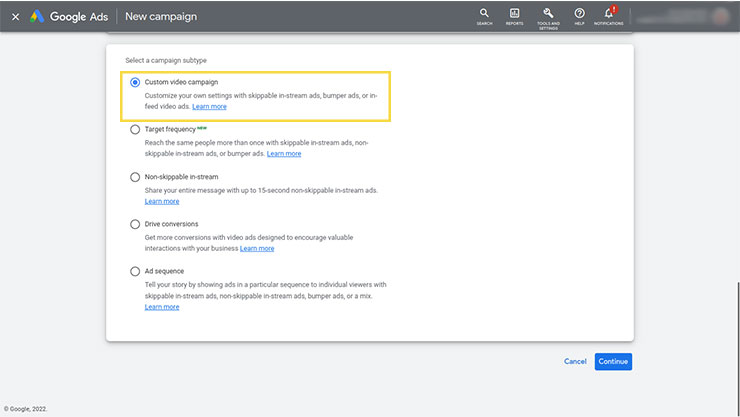This screenshot has height=417, width=740.
Task: Click the Continue button
Action: click(x=613, y=361)
